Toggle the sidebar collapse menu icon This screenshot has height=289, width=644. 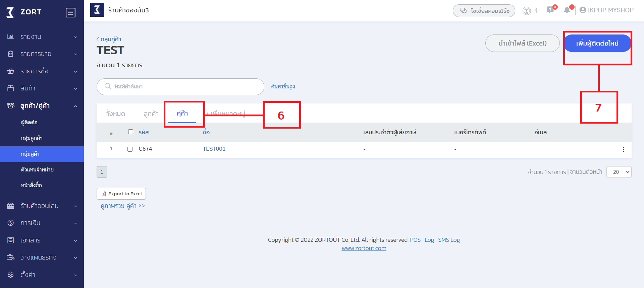(x=70, y=13)
